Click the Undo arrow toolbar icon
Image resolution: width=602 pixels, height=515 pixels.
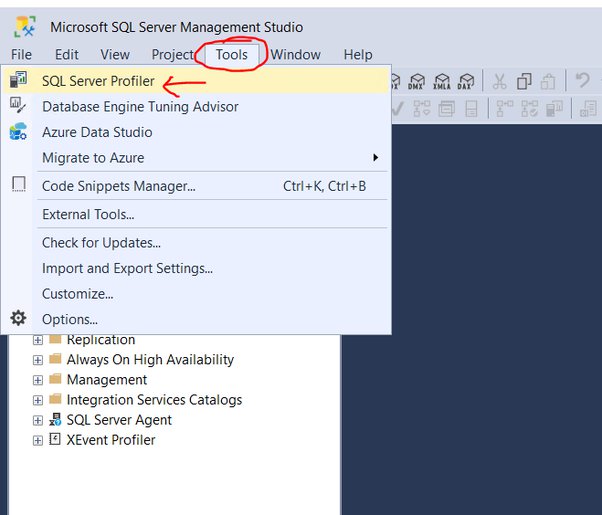(582, 81)
